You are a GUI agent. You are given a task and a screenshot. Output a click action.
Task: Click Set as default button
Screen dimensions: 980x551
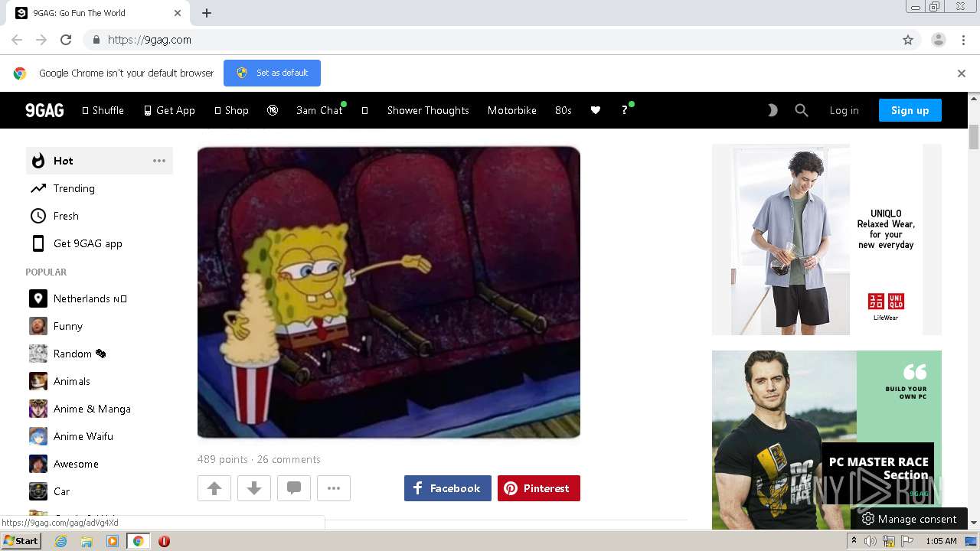click(x=272, y=73)
